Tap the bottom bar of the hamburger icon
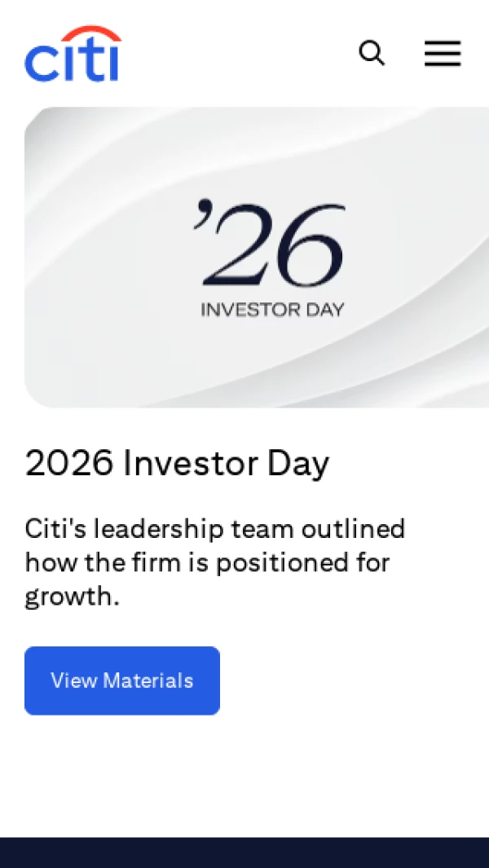Image resolution: width=489 pixels, height=868 pixels. click(x=443, y=64)
